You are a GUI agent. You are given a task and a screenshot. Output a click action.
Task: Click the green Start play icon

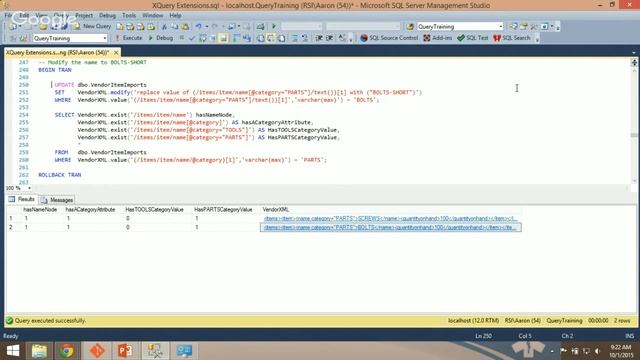[273, 27]
